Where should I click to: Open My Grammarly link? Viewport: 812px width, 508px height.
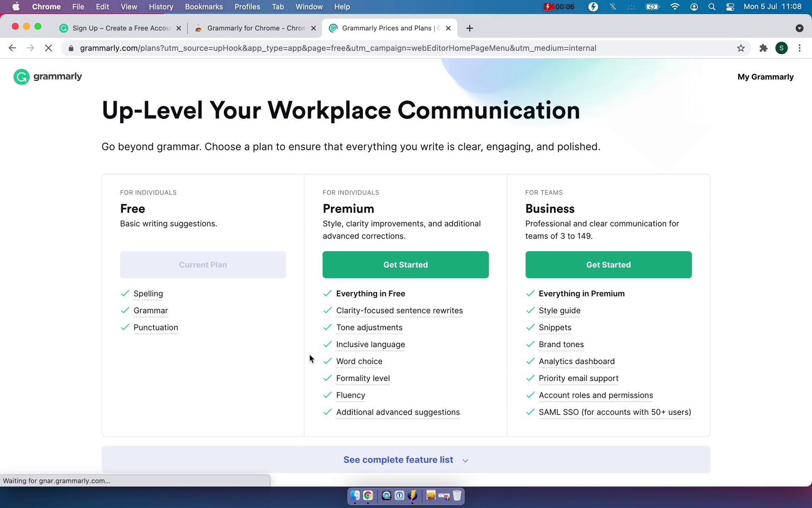[765, 77]
